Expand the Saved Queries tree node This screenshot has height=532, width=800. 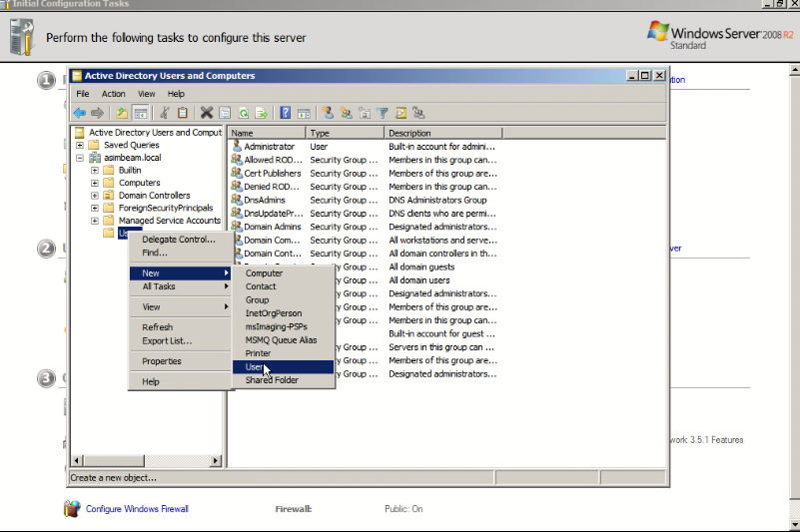coord(80,145)
